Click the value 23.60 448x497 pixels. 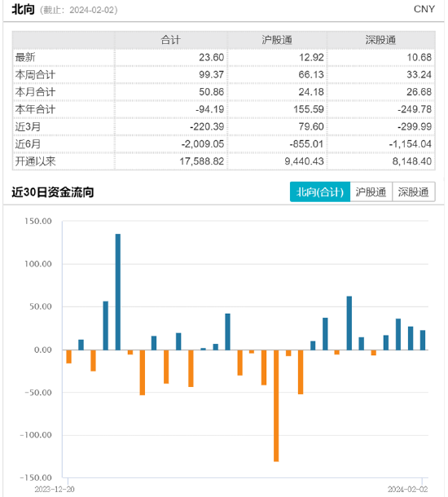(x=211, y=57)
